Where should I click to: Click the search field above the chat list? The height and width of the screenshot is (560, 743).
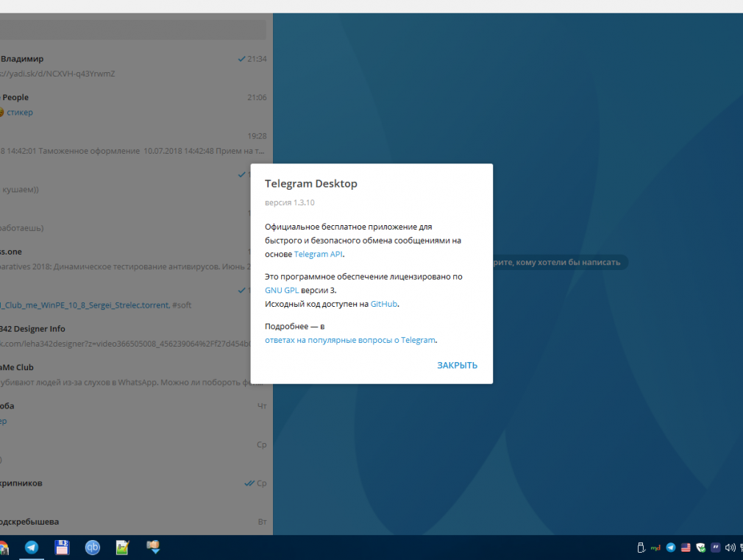(132, 30)
